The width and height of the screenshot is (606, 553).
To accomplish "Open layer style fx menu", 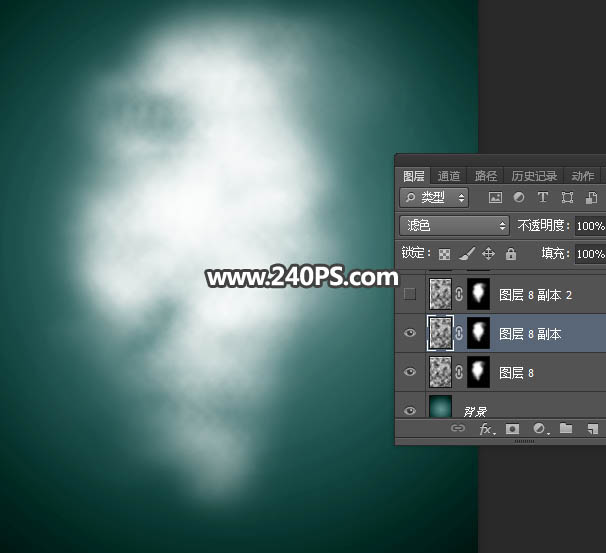I will [487, 429].
